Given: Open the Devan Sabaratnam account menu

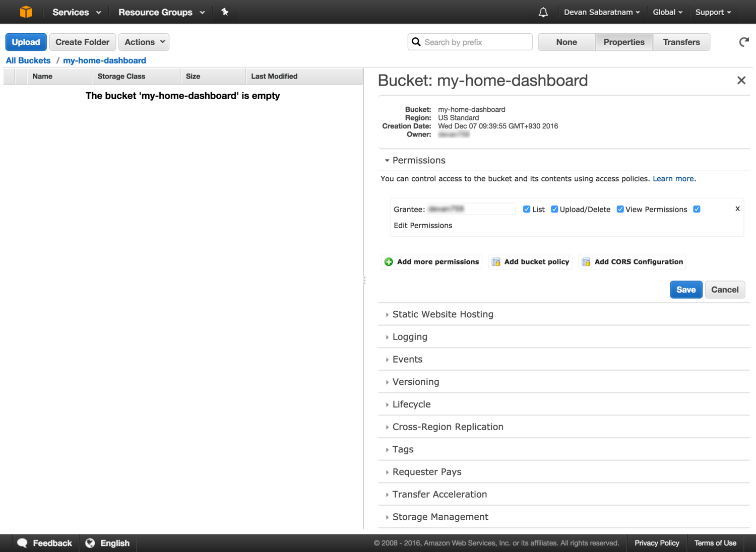Looking at the screenshot, I should pos(602,12).
